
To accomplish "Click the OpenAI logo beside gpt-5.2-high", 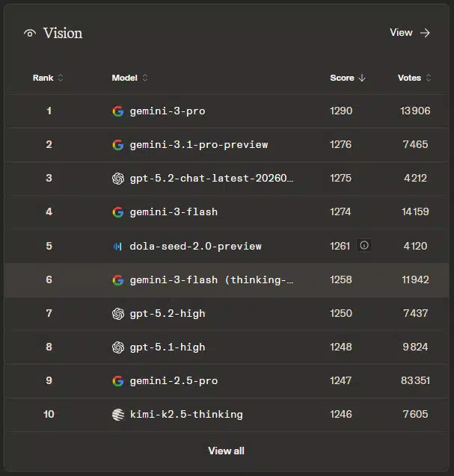I will click(x=117, y=313).
